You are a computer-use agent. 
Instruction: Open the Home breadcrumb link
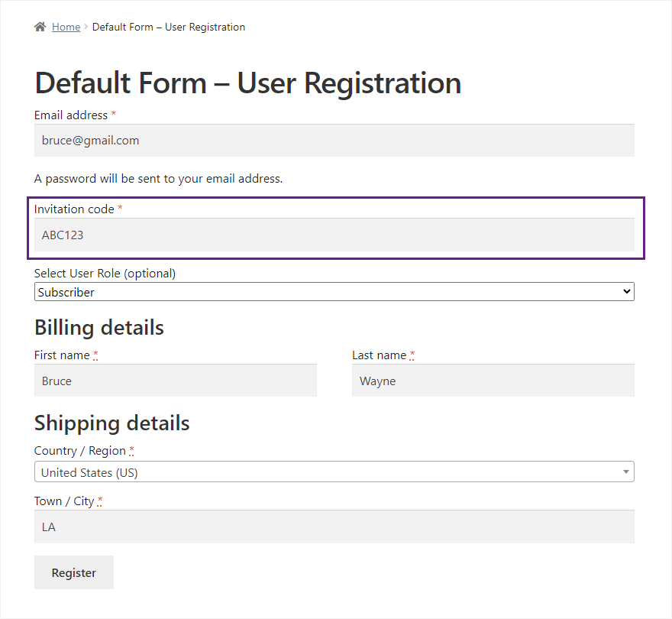pos(66,27)
